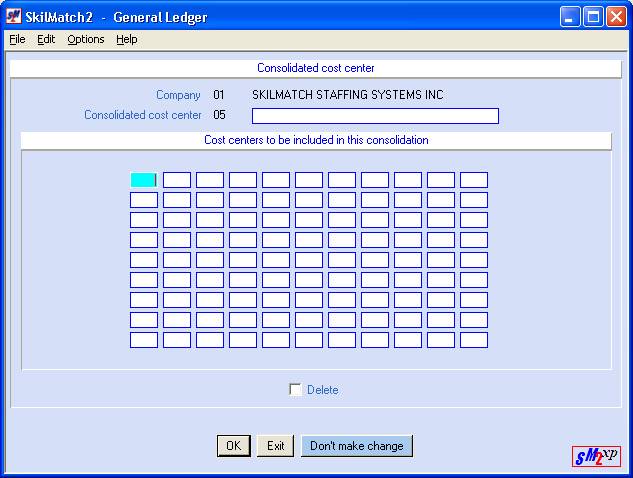Click the company name SKILMATCH STAFFING SYSTEMS INC

click(x=348, y=95)
